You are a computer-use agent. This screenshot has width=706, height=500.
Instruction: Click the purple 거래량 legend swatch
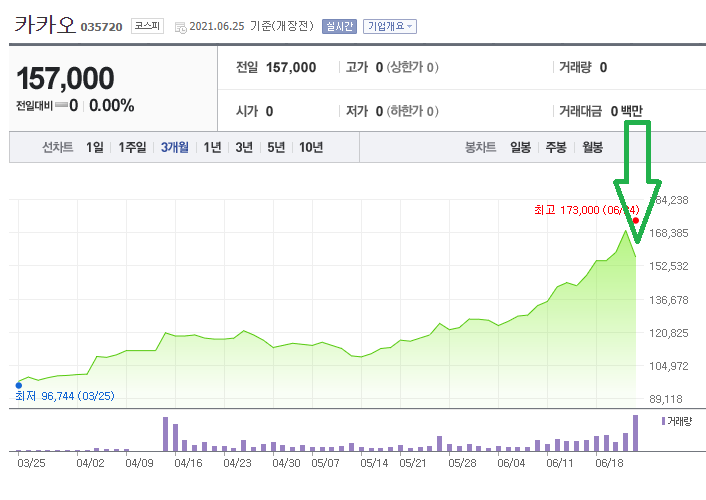tap(663, 421)
